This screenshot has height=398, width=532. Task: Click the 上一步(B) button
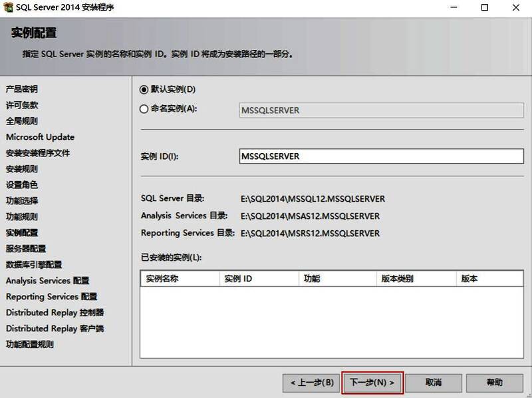(312, 383)
